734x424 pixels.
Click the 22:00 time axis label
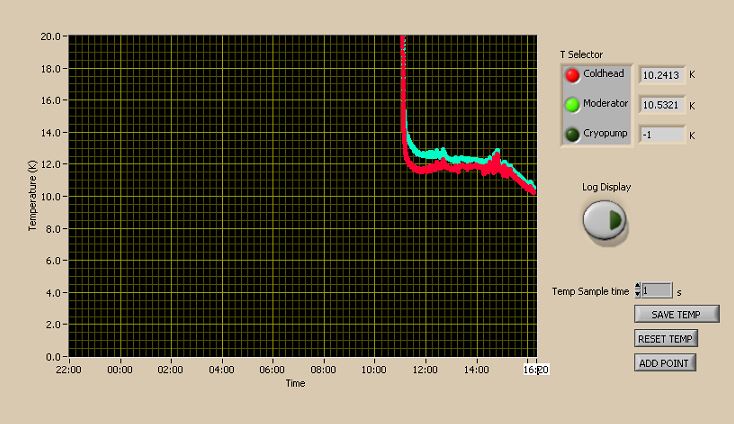click(x=68, y=370)
